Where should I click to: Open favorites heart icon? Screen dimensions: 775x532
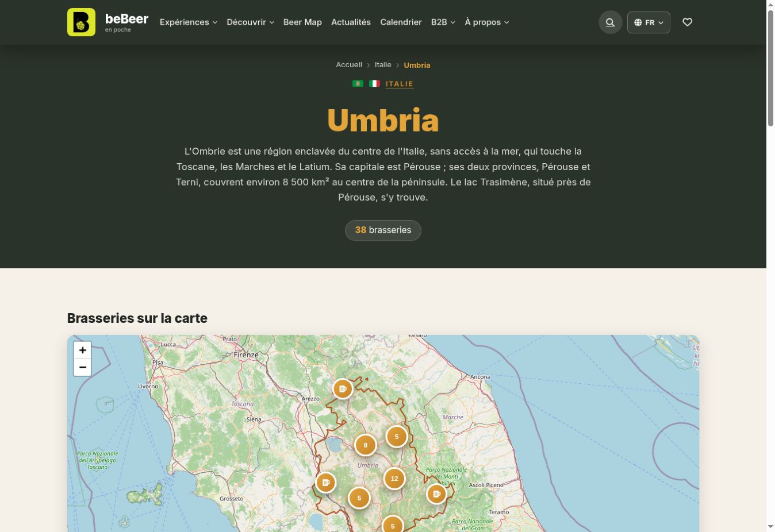tap(687, 22)
